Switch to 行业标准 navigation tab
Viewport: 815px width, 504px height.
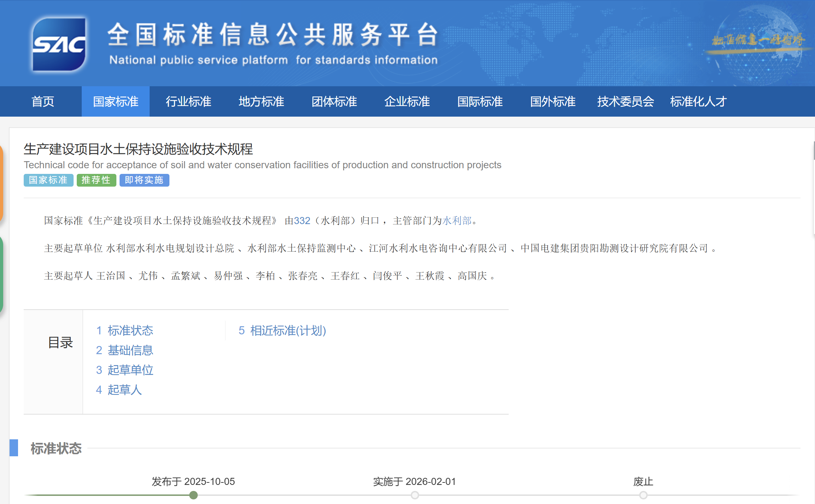pos(188,102)
